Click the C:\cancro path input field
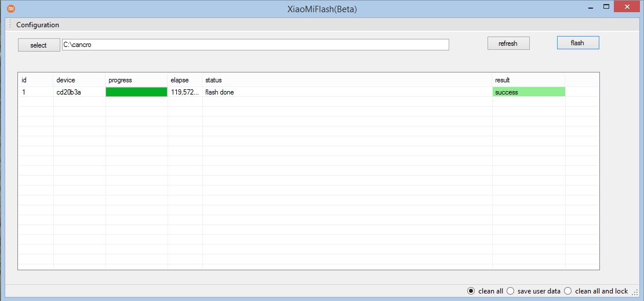Screen dimensions: 644x301 [255, 45]
